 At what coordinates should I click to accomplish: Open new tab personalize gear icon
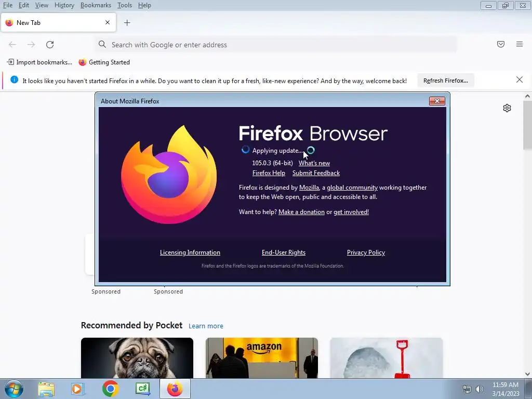tap(507, 108)
